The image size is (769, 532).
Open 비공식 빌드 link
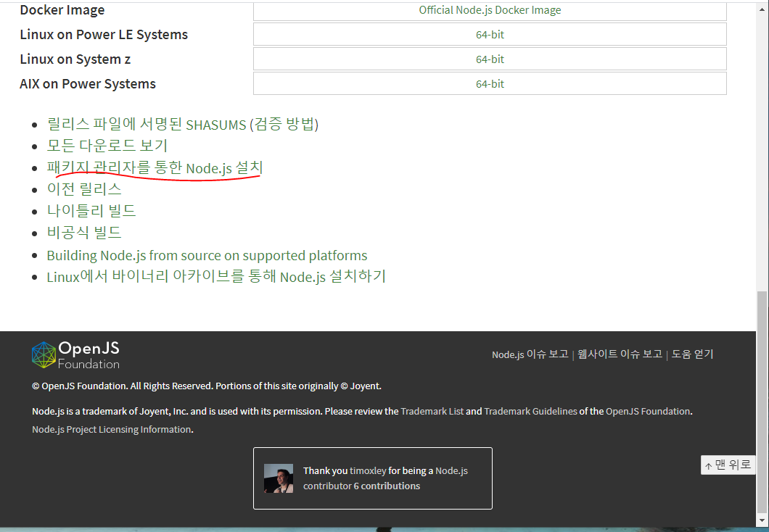coord(84,233)
